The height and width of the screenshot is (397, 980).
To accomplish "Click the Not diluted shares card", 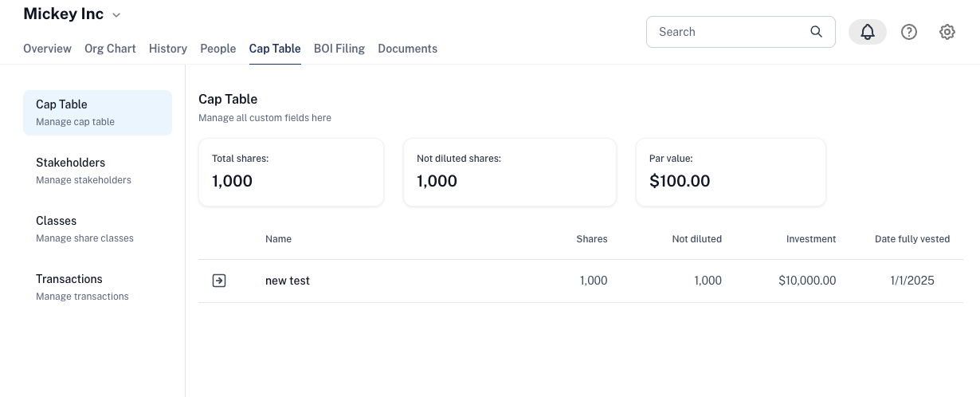I will pos(510,172).
